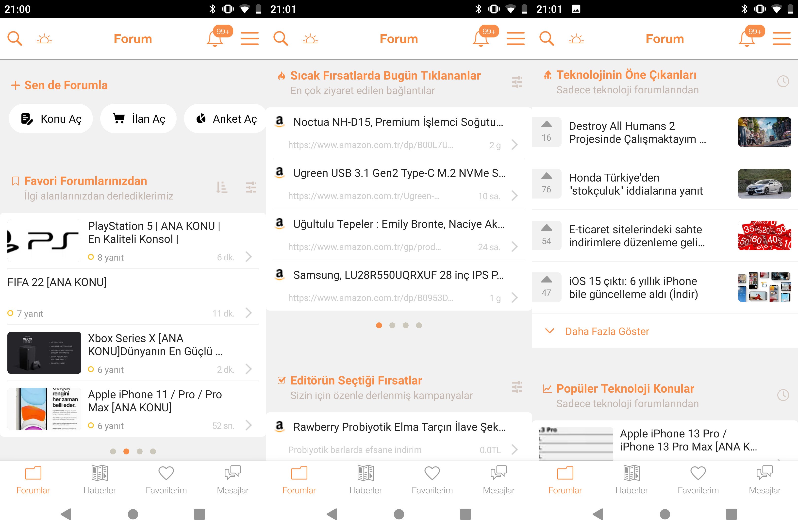The width and height of the screenshot is (798, 532).
Task: Tap the İlan Aç button
Action: (x=138, y=119)
